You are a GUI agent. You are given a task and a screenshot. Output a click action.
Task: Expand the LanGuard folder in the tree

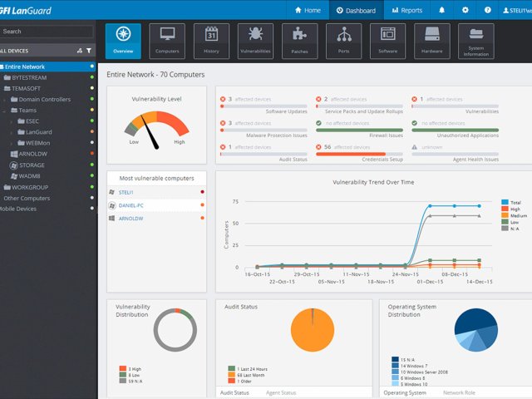click(x=12, y=132)
